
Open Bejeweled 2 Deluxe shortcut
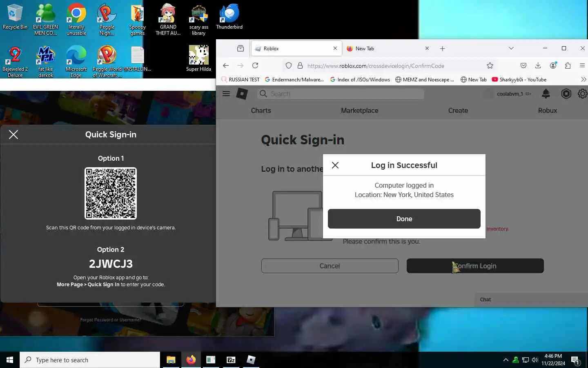click(15, 62)
